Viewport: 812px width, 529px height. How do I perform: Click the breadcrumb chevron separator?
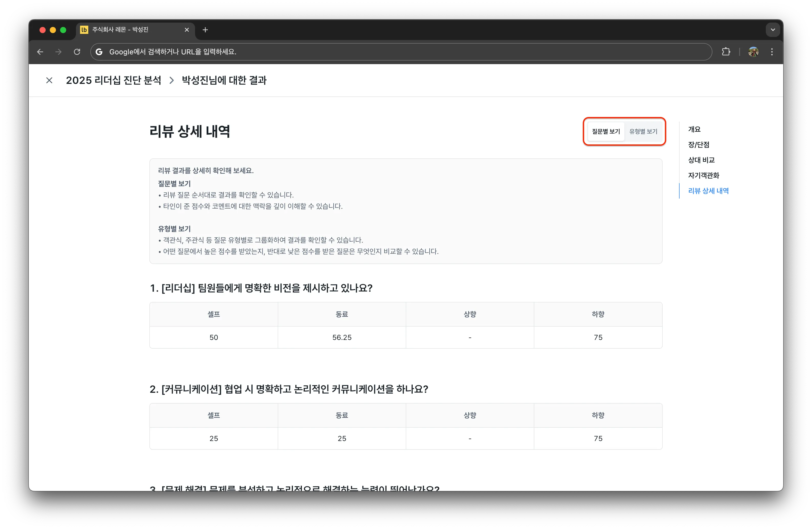click(x=172, y=81)
